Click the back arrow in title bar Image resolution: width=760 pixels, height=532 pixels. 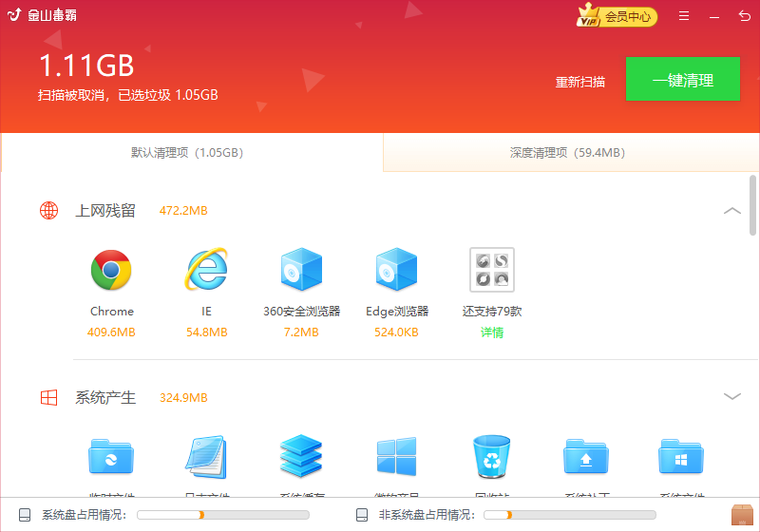click(x=745, y=16)
